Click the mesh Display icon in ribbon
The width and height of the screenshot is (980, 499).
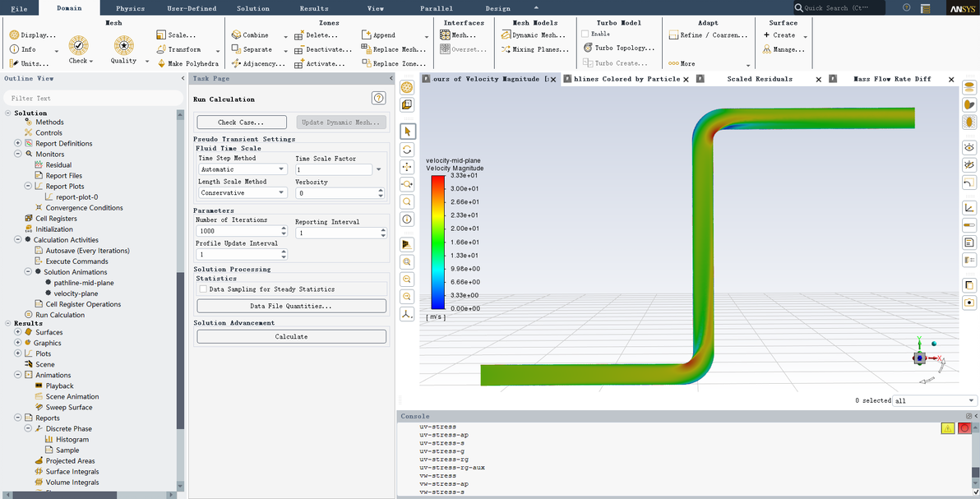[14, 35]
